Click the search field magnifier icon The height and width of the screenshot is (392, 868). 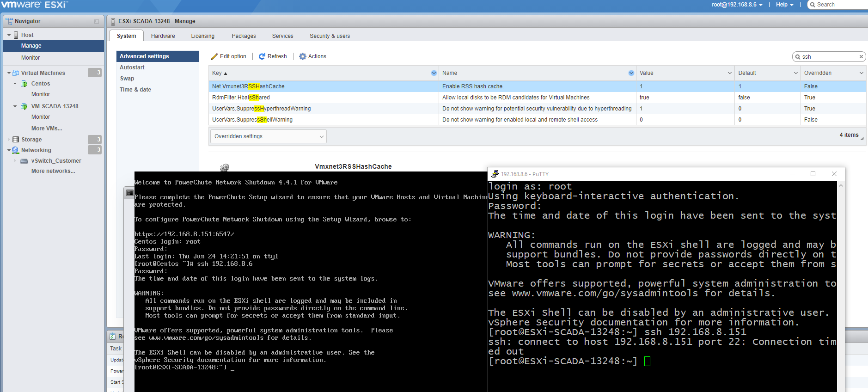(x=798, y=57)
